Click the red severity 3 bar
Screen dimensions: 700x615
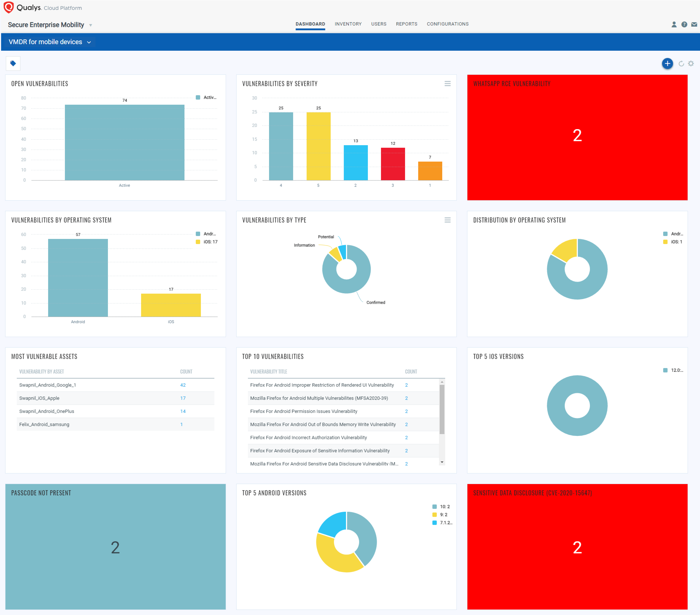click(393, 164)
